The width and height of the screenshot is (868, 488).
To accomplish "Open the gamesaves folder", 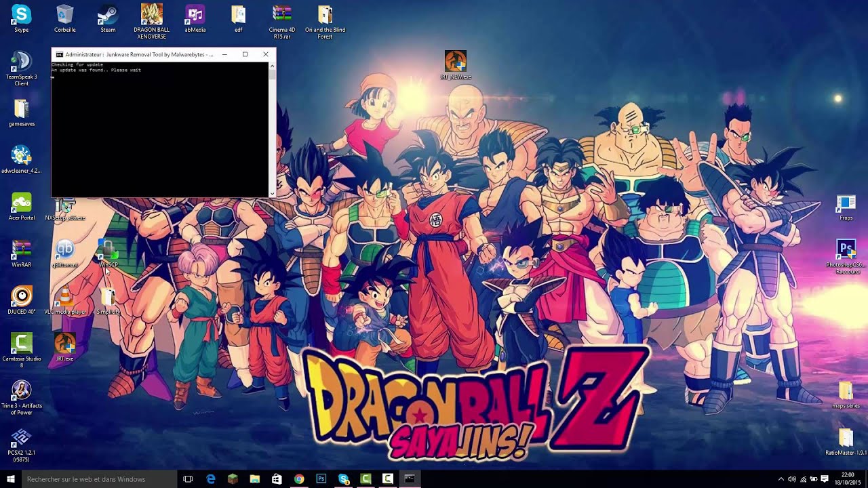I will pos(21,113).
